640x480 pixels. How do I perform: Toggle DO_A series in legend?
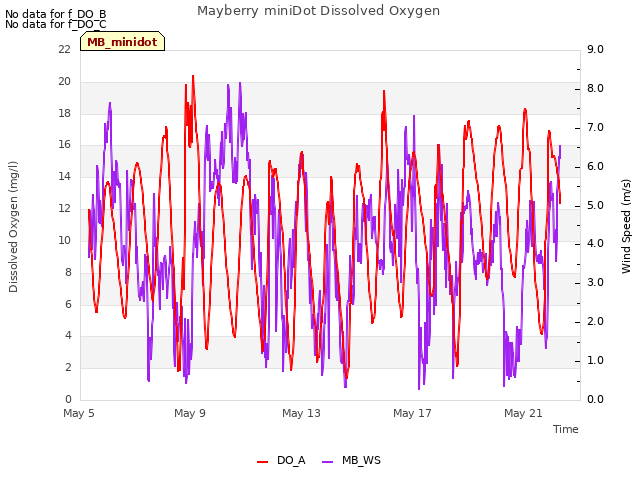(x=281, y=460)
